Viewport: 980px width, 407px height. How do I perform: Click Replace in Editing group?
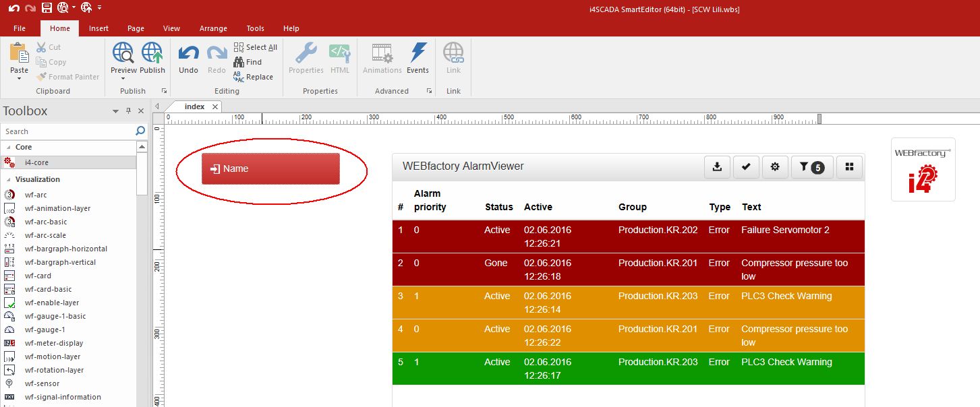point(254,77)
